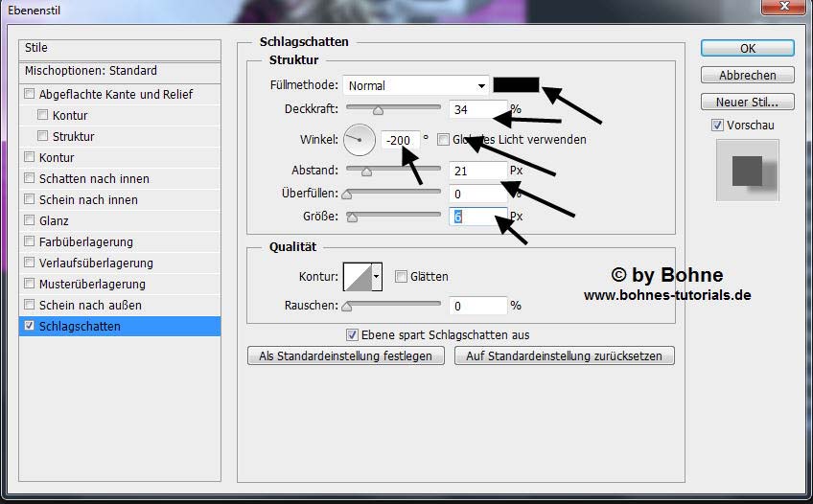Select Mischoptionen: Standard in the style list
This screenshot has height=504, width=813.
tap(91, 71)
